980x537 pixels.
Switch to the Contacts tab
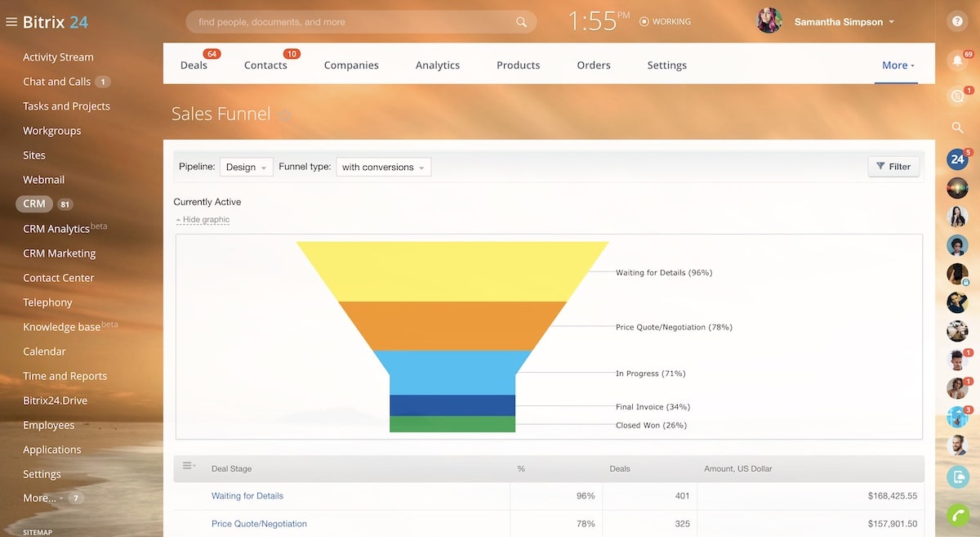point(265,65)
